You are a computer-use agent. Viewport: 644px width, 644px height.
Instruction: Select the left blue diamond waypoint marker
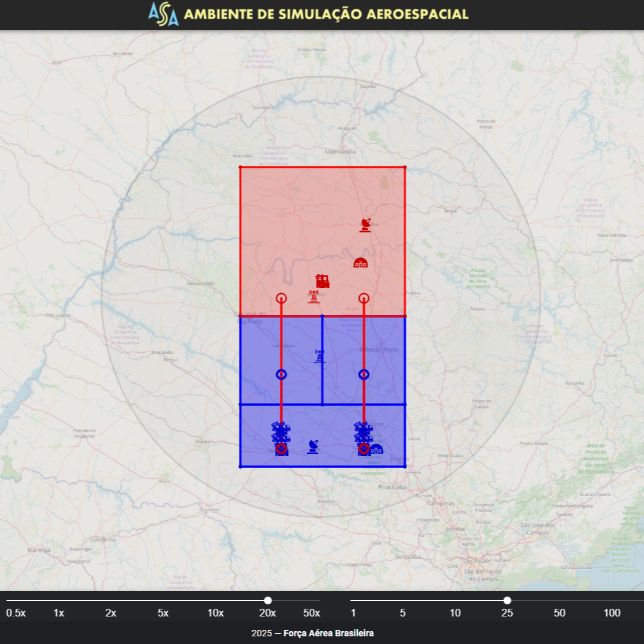[281, 374]
